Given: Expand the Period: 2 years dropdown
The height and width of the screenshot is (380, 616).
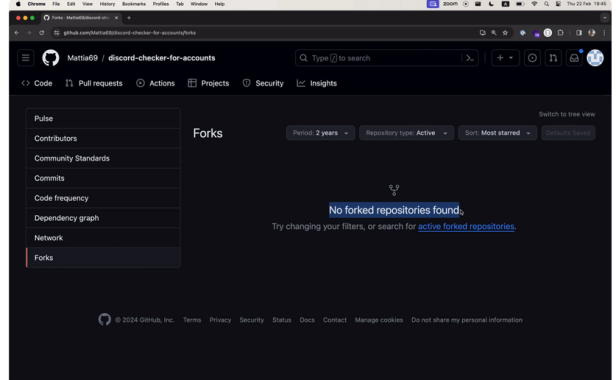Looking at the screenshot, I should pyautogui.click(x=321, y=133).
